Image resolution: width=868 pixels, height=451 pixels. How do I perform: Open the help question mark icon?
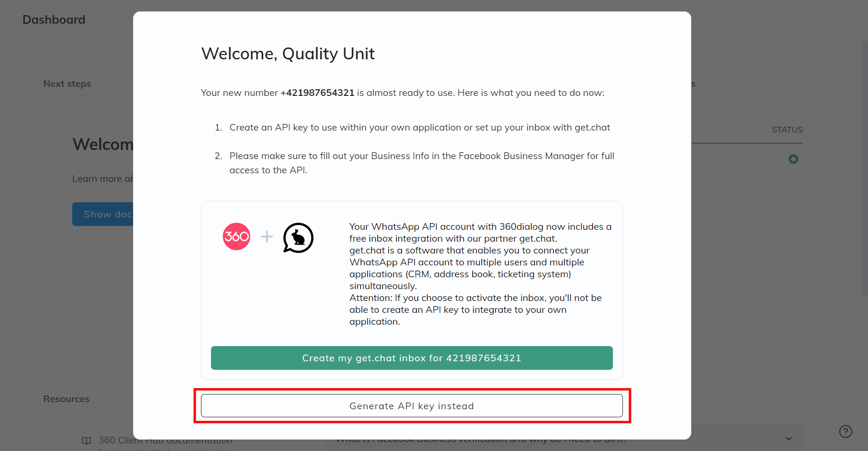point(845,431)
